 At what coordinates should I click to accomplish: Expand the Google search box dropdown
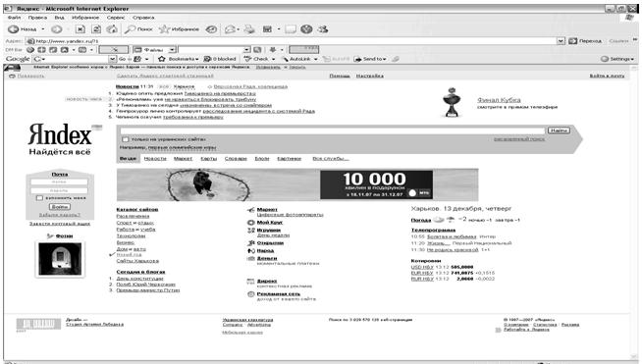112,59
